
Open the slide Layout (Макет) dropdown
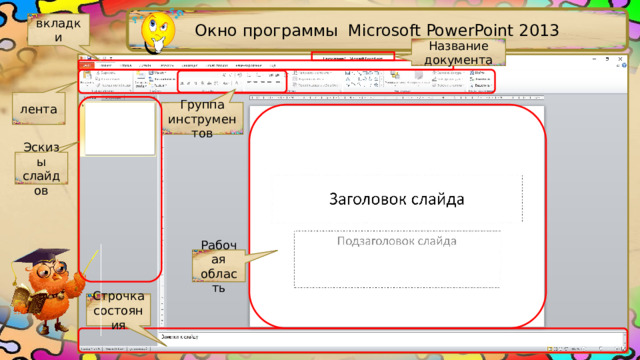(158, 73)
